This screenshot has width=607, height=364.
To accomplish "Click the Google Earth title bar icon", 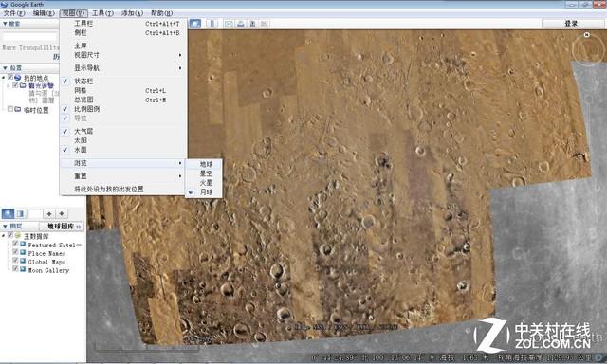I will [4, 4].
